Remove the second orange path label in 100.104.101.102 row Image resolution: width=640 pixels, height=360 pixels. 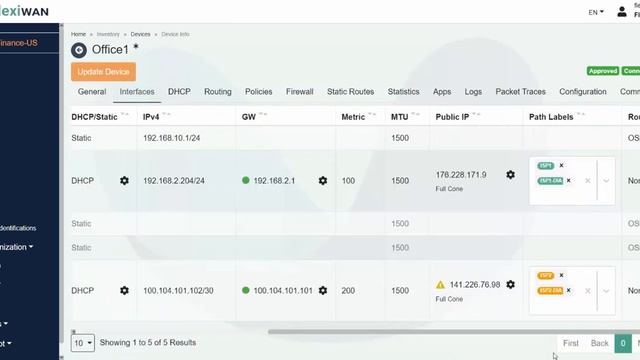(569, 290)
